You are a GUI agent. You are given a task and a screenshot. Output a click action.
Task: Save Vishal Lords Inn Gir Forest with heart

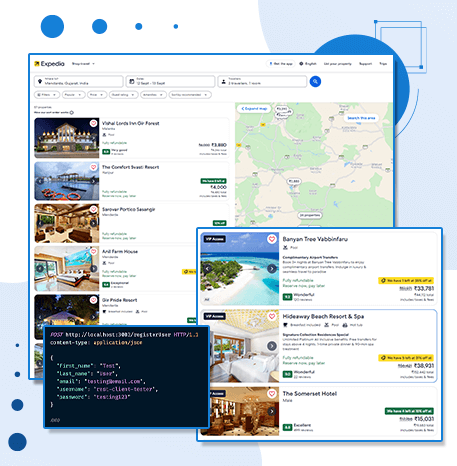tap(93, 123)
